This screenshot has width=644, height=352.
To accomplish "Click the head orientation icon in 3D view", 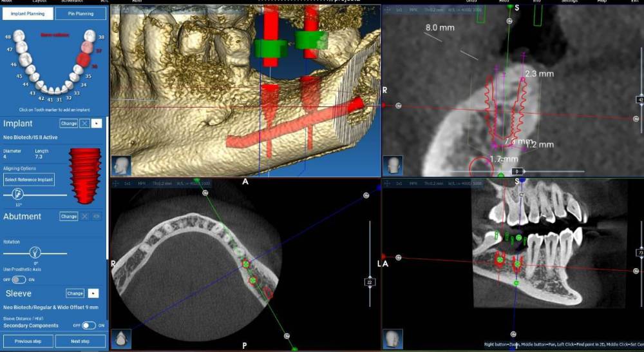I will tap(121, 165).
